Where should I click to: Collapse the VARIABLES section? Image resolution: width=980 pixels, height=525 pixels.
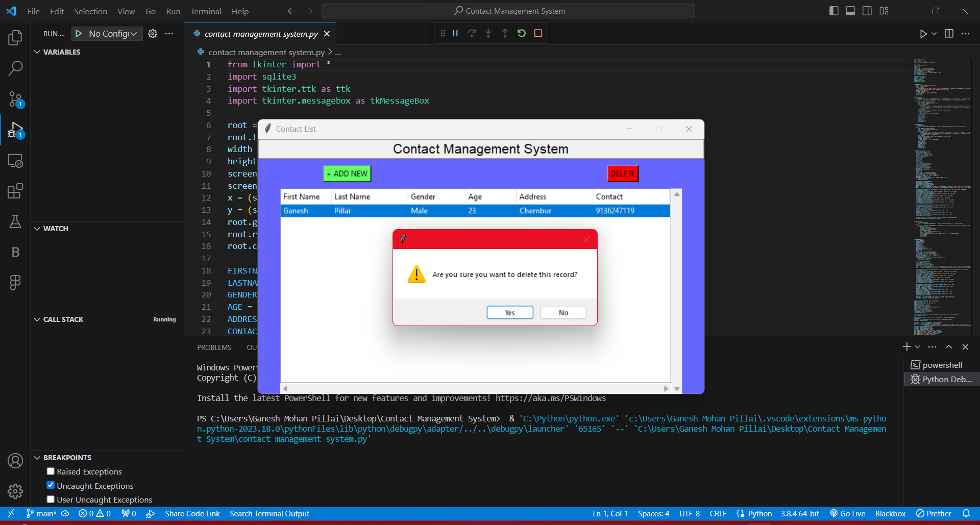coord(37,52)
